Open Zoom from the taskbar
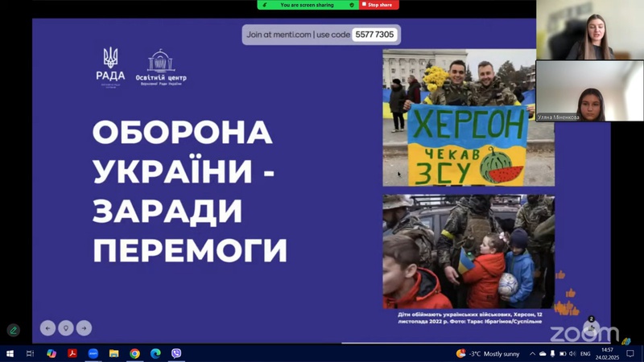644x362 pixels. tap(93, 353)
